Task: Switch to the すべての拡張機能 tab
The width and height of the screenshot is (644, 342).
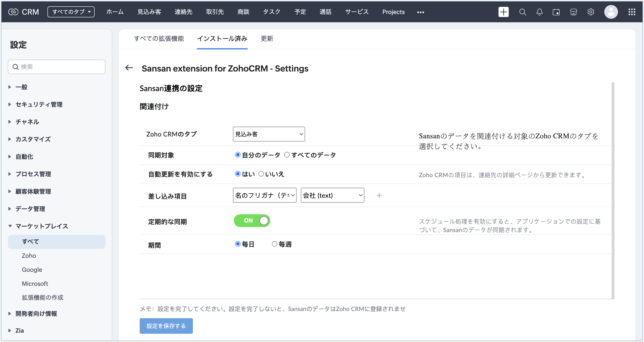Action: (159, 39)
